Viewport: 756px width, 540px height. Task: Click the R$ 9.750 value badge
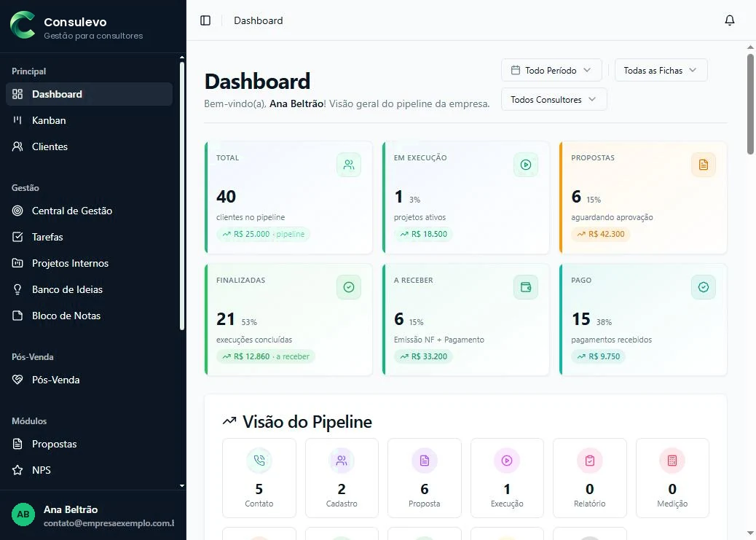[599, 356]
